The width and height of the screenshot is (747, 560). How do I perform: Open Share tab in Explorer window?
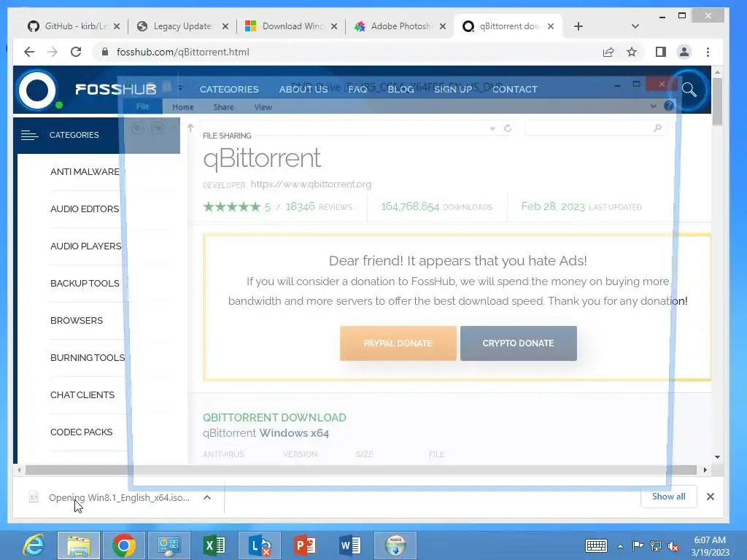(x=223, y=107)
